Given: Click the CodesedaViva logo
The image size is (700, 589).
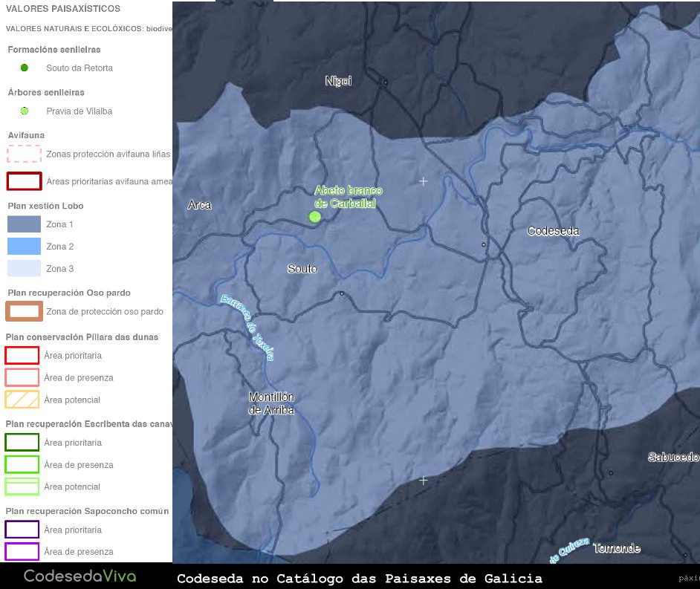Looking at the screenshot, I should (80, 576).
